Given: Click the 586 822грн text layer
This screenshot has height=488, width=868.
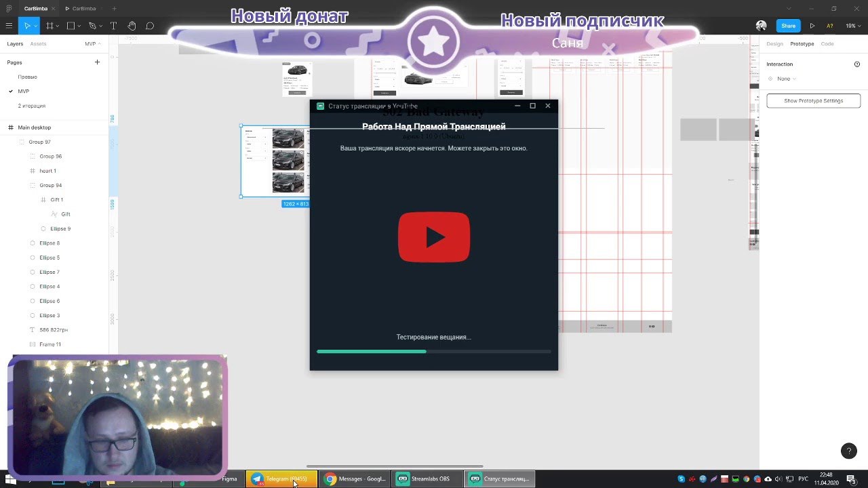Looking at the screenshot, I should click(54, 329).
